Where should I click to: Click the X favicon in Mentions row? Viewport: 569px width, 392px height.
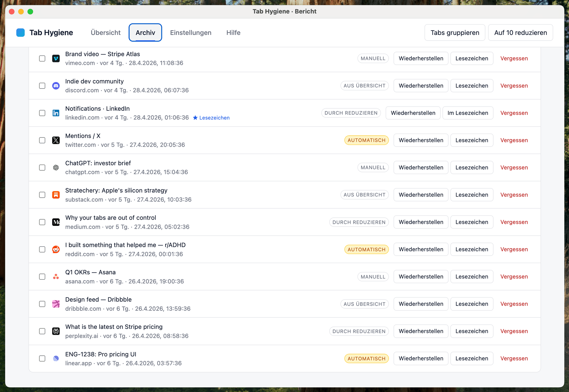(x=56, y=140)
